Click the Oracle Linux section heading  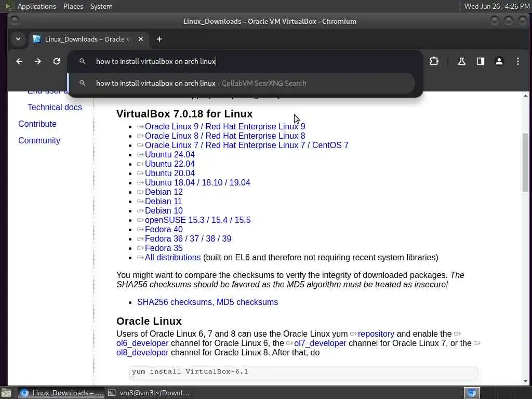[x=149, y=321]
